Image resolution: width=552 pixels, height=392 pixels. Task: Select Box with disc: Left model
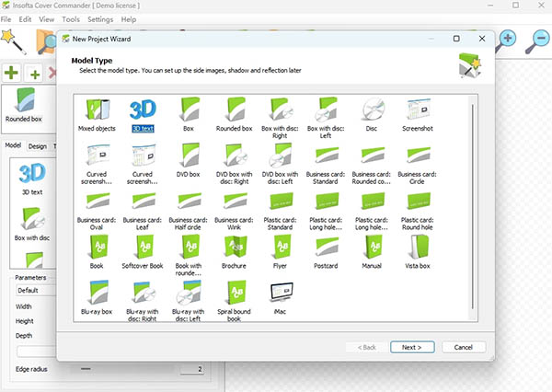pos(326,118)
